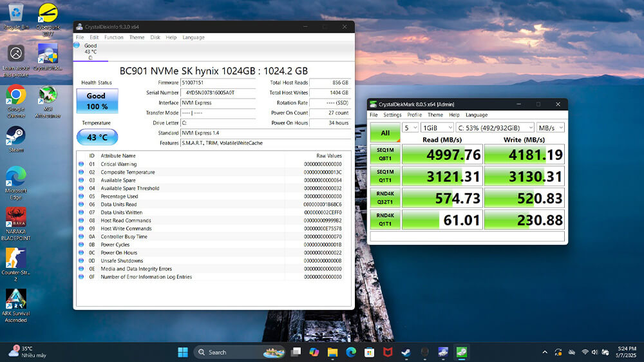This screenshot has height=362, width=644.
Task: Launch Google Chrome from the desktop
Action: pyautogui.click(x=16, y=102)
